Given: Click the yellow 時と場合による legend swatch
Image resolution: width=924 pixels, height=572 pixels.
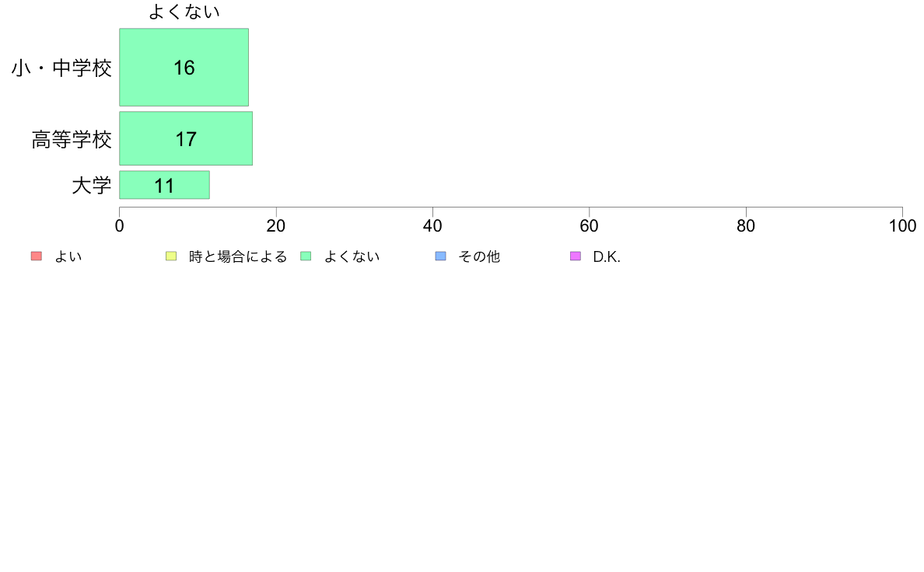Looking at the screenshot, I should 171,256.
